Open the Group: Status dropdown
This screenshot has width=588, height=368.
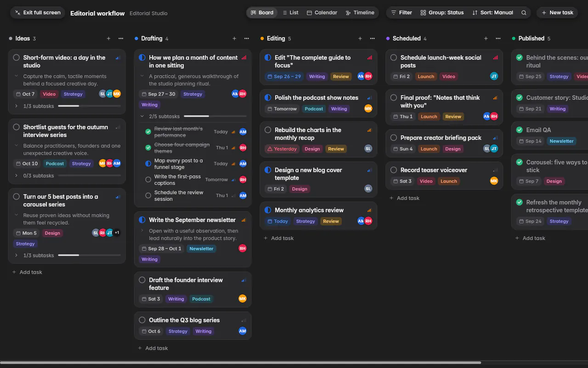coord(441,13)
